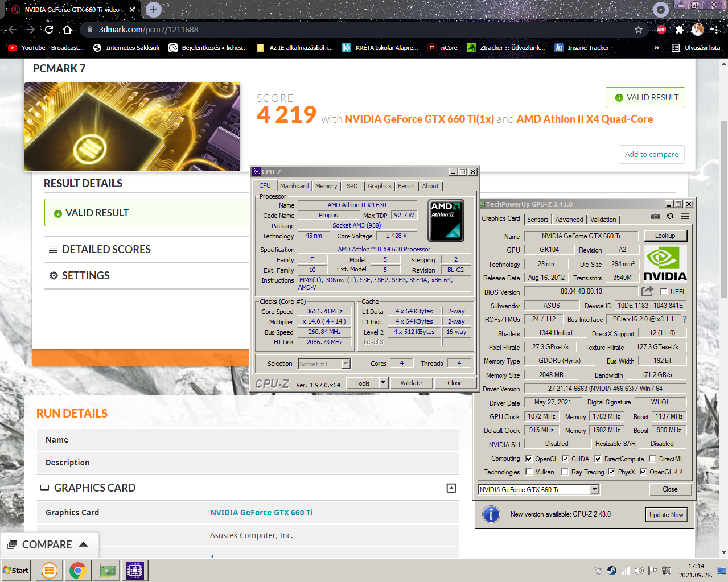The height and width of the screenshot is (582, 728).
Task: Go back in Chrome browser
Action: tap(13, 30)
